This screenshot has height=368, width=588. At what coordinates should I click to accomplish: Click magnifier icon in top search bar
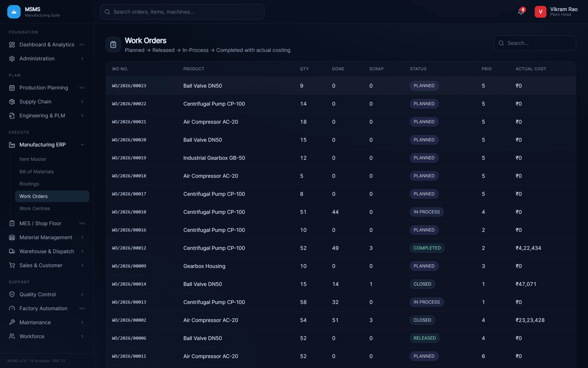pos(107,12)
